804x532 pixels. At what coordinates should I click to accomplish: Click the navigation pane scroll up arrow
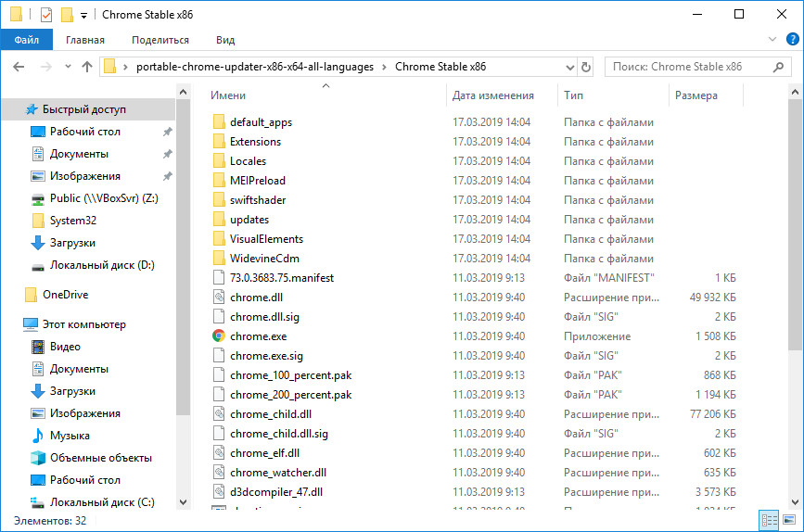pos(183,93)
